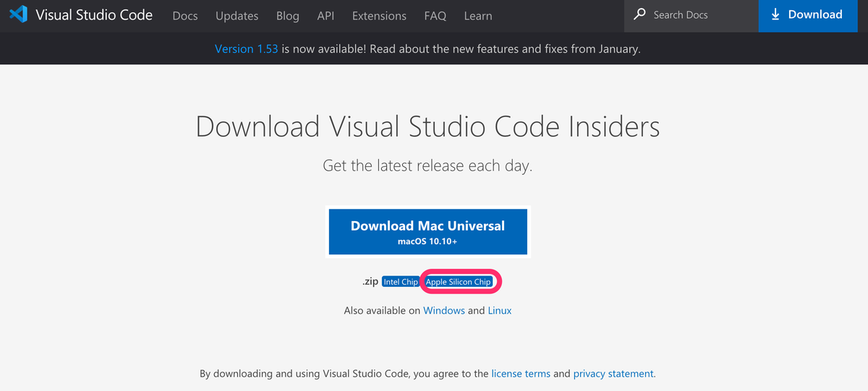Open the Extensions navigation item
The width and height of the screenshot is (868, 391).
click(x=379, y=15)
